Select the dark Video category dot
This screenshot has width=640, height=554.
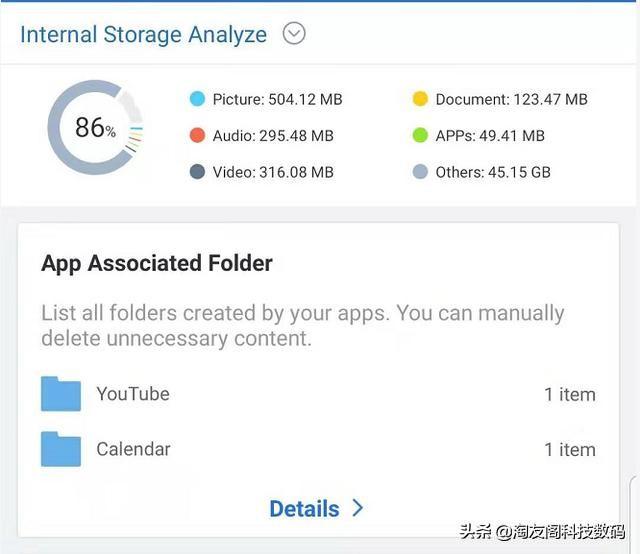coord(197,172)
